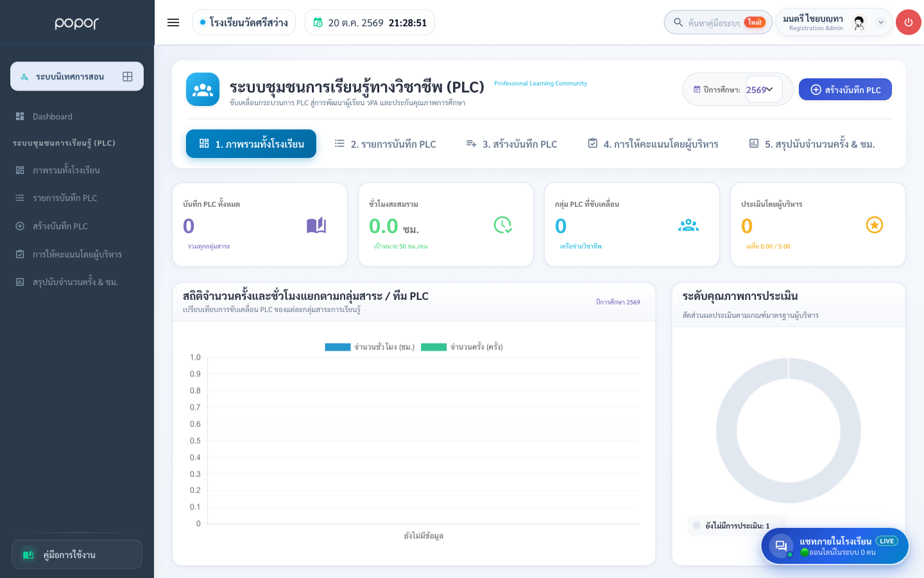The height and width of the screenshot is (578, 924).
Task: Click the grid icon beside ระบบนิเทศการสอน
Action: coord(128,76)
